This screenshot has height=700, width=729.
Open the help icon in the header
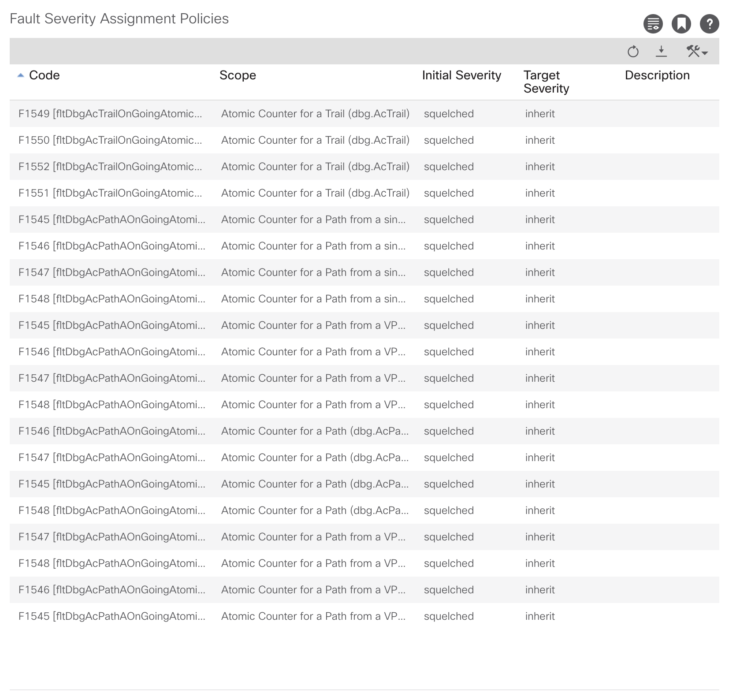point(709,24)
